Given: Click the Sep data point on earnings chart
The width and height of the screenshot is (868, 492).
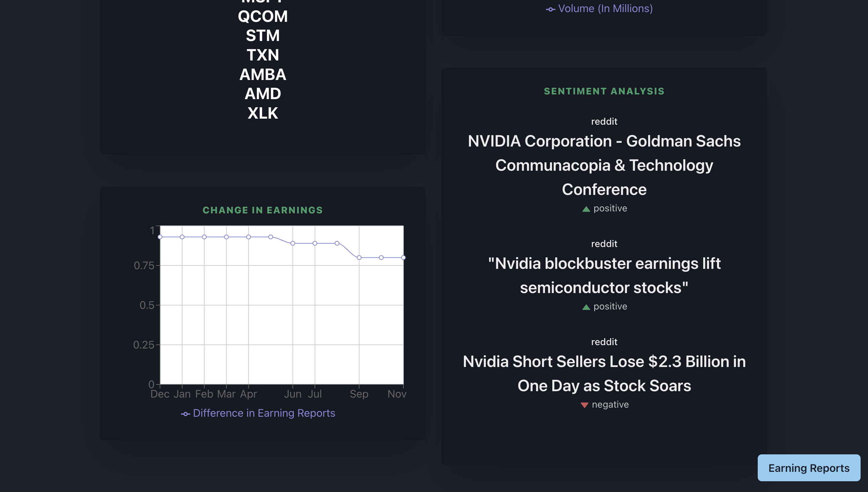Looking at the screenshot, I should pyautogui.click(x=359, y=257).
